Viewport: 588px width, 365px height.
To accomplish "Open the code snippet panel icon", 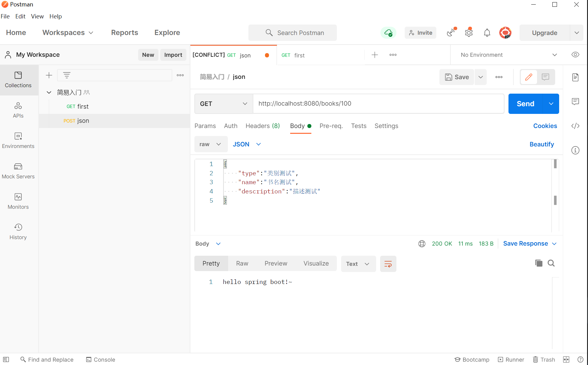I will click(575, 126).
